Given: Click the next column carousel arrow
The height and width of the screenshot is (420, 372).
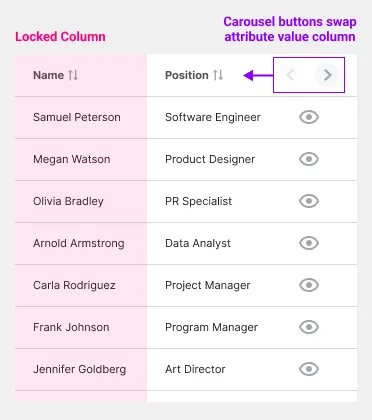Looking at the screenshot, I should (x=327, y=75).
